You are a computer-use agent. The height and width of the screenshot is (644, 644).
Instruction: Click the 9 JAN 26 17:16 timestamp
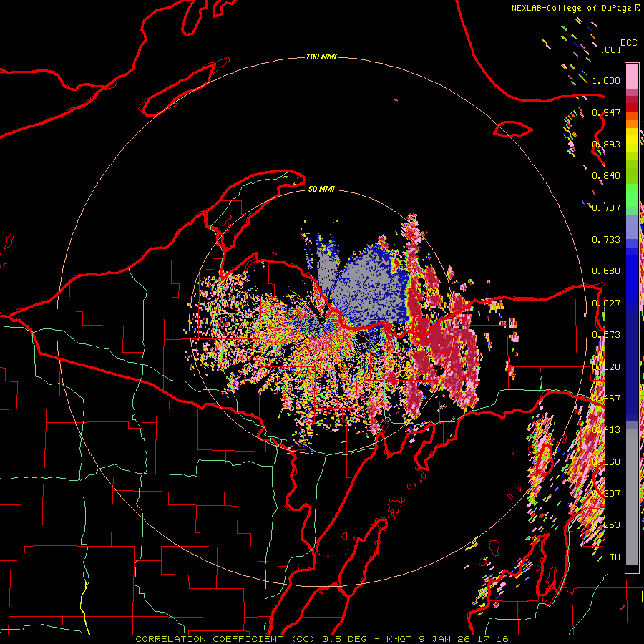point(464,639)
